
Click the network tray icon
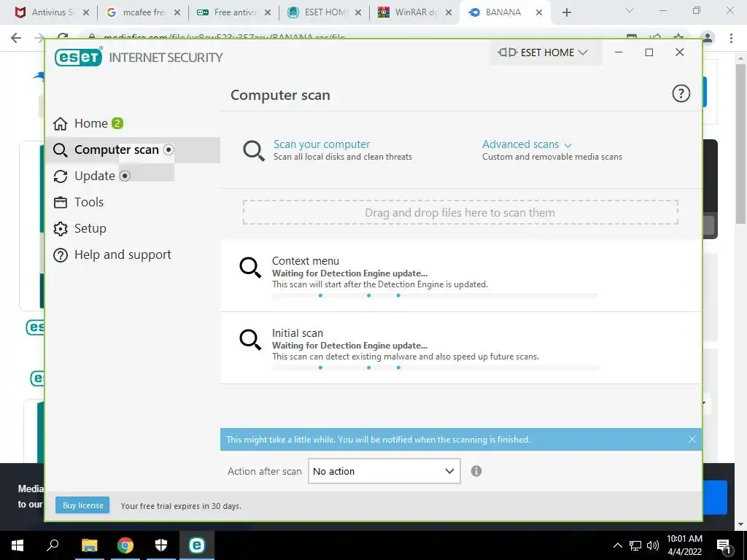click(635, 545)
